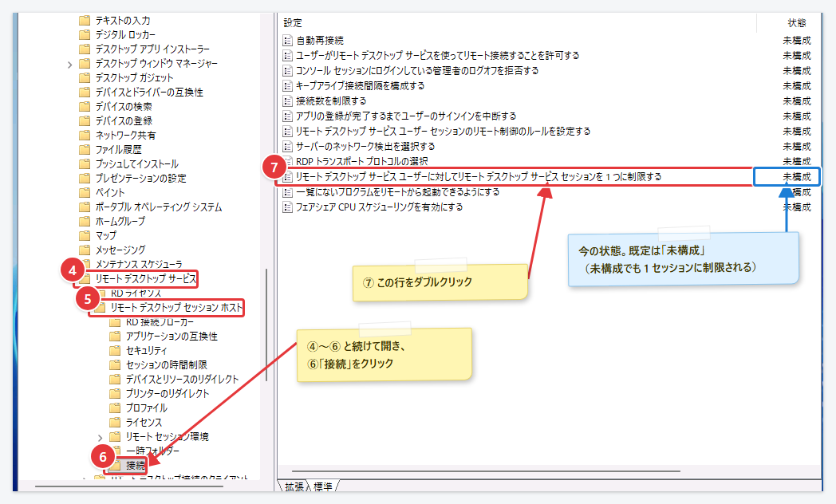Viewport: 836px width, 504px height.
Task: Sort by the 状態 column header
Action: [x=797, y=23]
